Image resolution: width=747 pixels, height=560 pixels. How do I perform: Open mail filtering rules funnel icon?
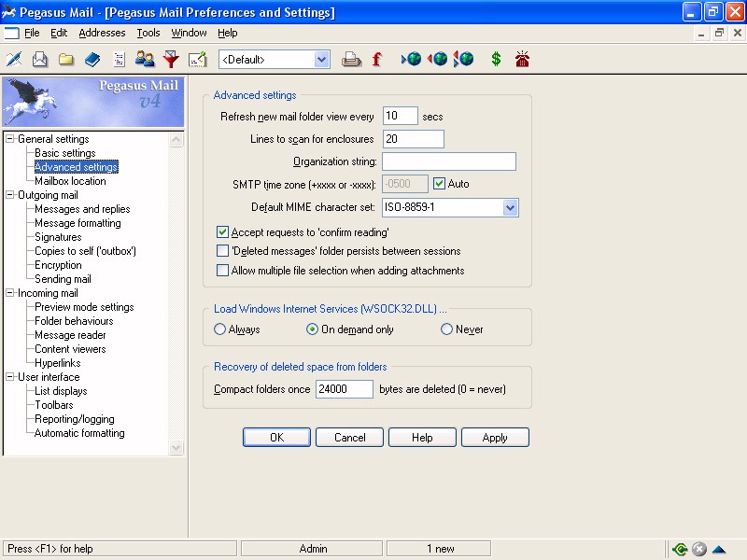(x=171, y=60)
